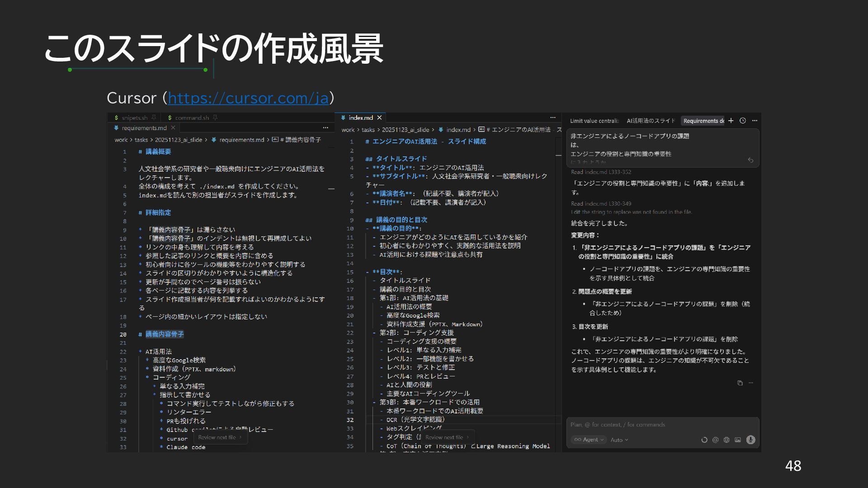Click the @ mention context icon
This screenshot has height=488, width=868.
(715, 440)
